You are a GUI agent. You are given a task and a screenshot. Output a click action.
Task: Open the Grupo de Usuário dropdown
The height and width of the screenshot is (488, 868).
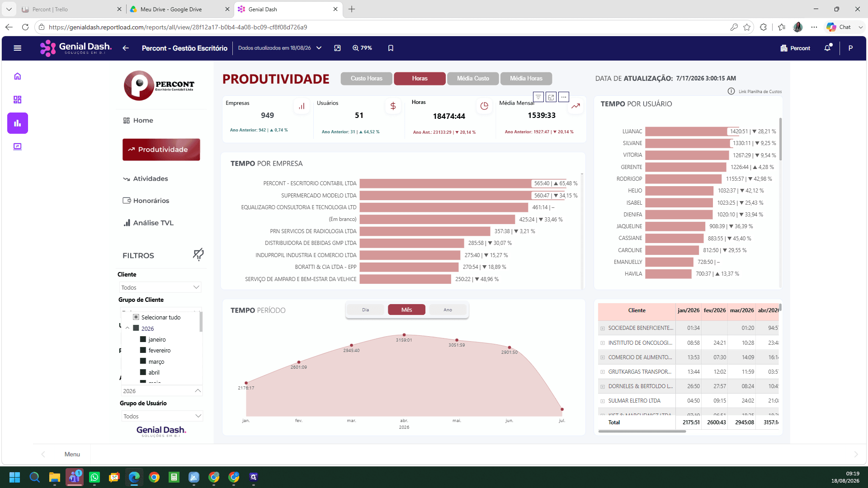[x=162, y=416]
